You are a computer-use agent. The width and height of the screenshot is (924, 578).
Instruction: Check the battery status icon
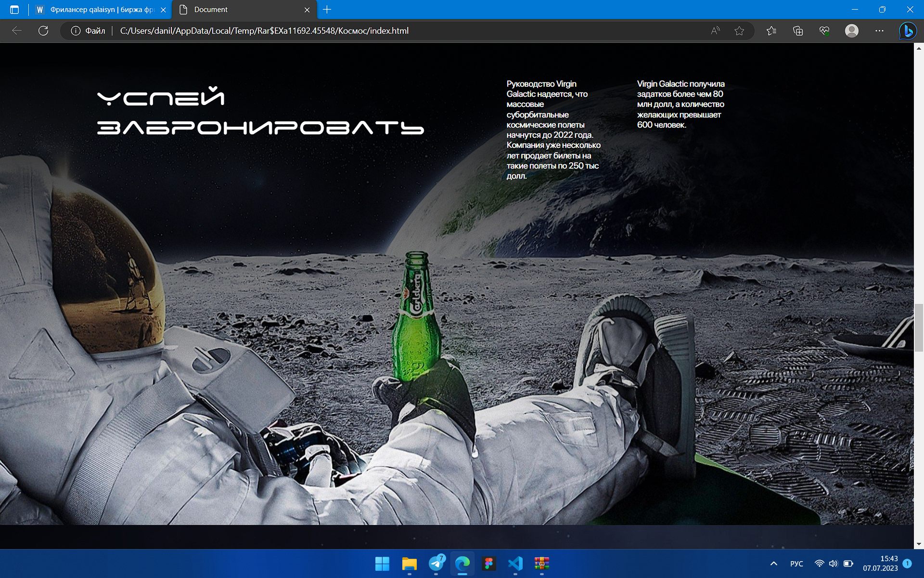tap(848, 564)
